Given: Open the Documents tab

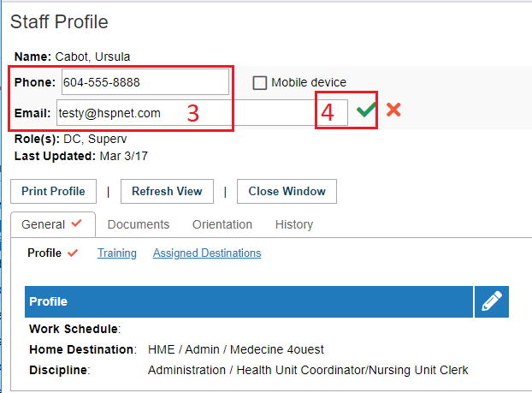Looking at the screenshot, I should (x=139, y=224).
